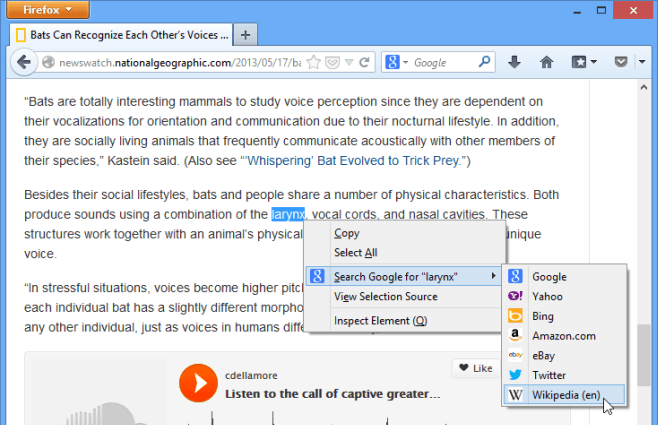The image size is (658, 425).
Task: Search with Bing in submenu
Action: 564,316
